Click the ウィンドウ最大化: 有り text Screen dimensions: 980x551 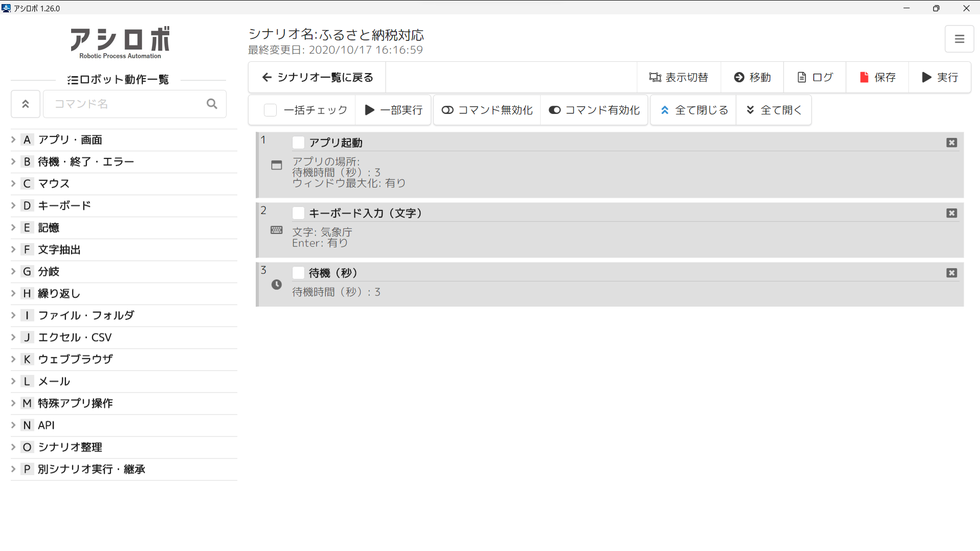[349, 183]
